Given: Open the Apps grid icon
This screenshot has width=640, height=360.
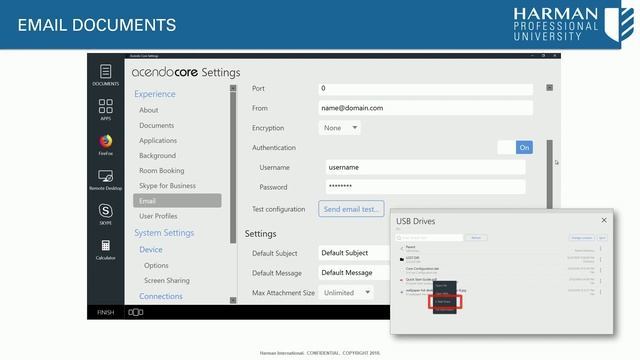Looking at the screenshot, I should pos(105,109).
